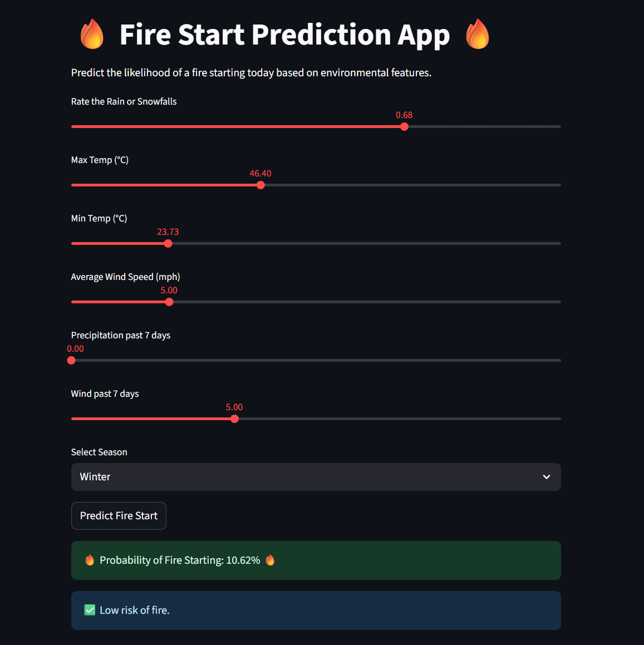Click the Precipitation past 7 days handle

[x=71, y=361]
